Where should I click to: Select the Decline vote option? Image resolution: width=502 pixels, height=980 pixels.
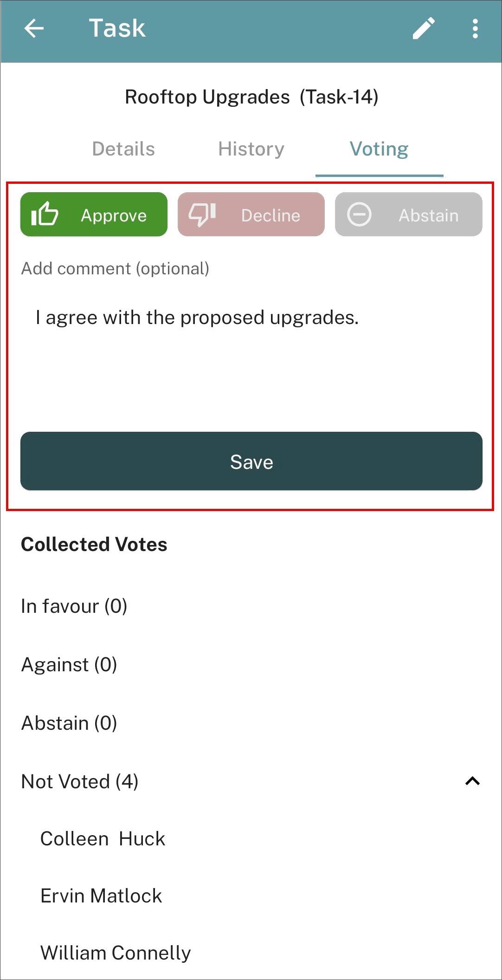pos(251,214)
